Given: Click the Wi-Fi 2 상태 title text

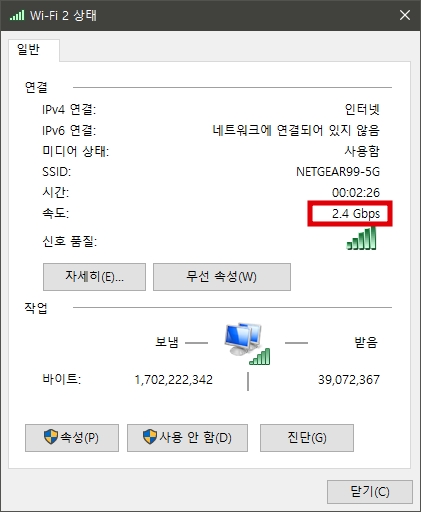Looking at the screenshot, I should pyautogui.click(x=63, y=15).
